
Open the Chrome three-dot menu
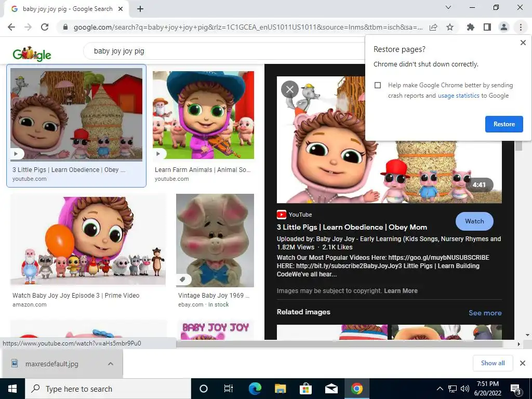click(521, 27)
